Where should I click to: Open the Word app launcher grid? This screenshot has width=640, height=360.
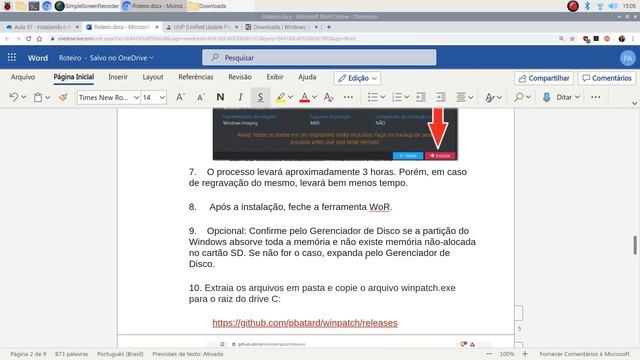(12, 58)
